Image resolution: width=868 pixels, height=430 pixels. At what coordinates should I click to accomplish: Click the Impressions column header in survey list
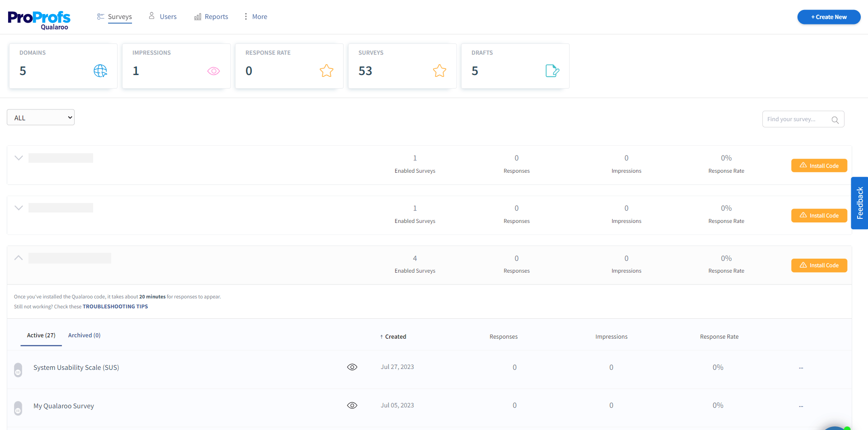click(x=611, y=337)
